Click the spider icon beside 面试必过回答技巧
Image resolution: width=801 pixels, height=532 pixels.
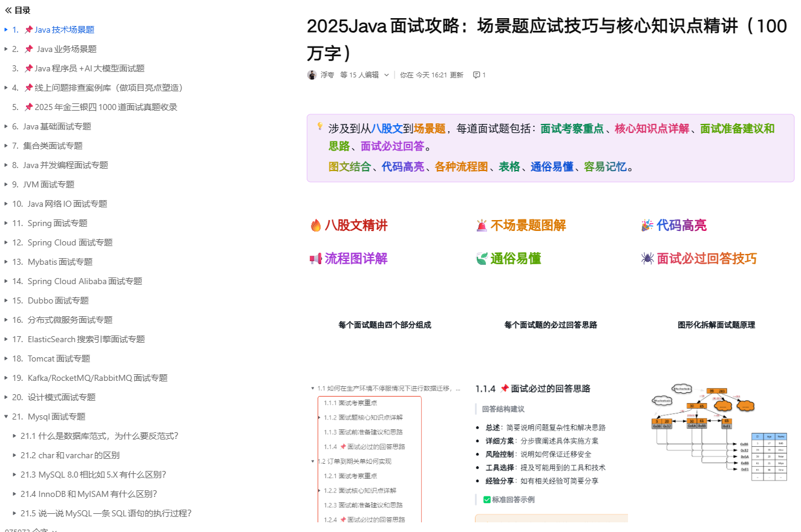pyautogui.click(x=649, y=259)
